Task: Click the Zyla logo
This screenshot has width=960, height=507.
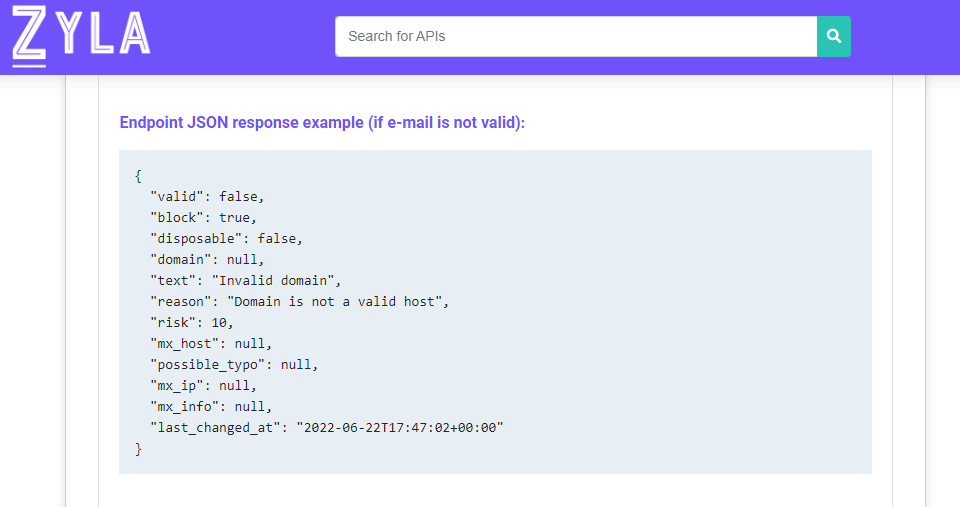Action: 81,36
